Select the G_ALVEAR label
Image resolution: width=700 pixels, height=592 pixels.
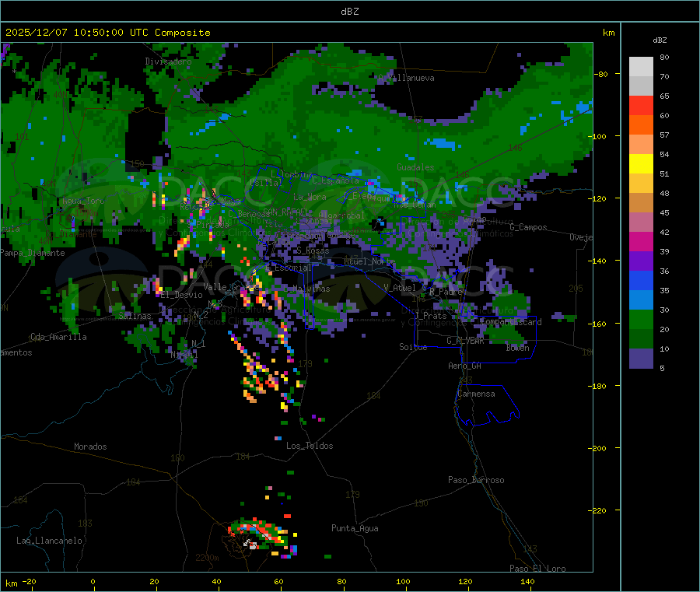465,341
